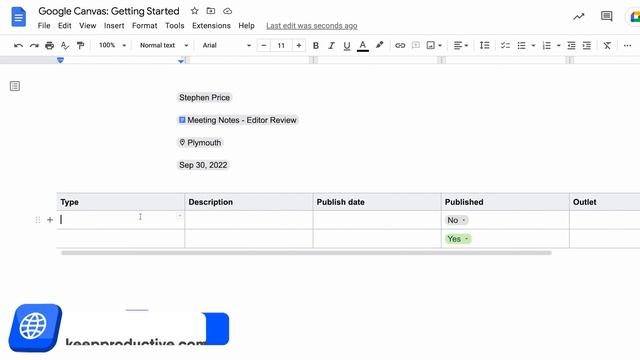
Task: Open the Help menu
Action: (x=246, y=26)
